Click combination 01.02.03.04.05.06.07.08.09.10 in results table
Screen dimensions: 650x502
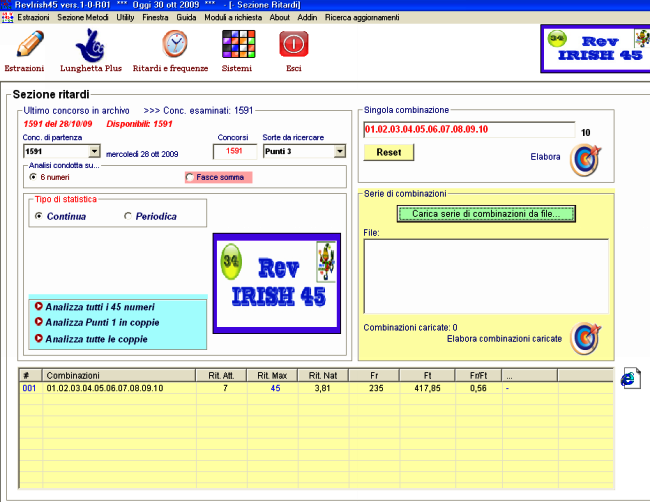coord(105,388)
